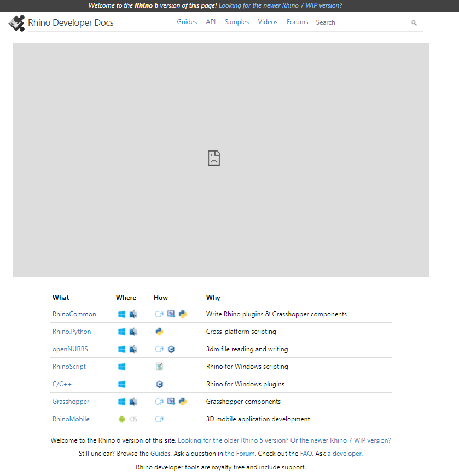Image resolution: width=459 pixels, height=476 pixels.
Task: Follow the top banner Rhino 7 WIP version link
Action: point(281,5)
